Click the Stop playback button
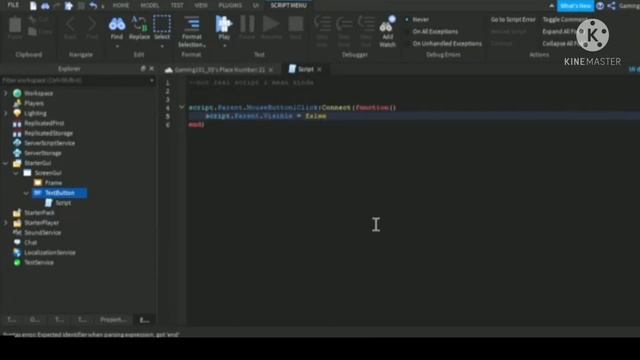Viewport: 640px width, 360px height. click(296, 24)
